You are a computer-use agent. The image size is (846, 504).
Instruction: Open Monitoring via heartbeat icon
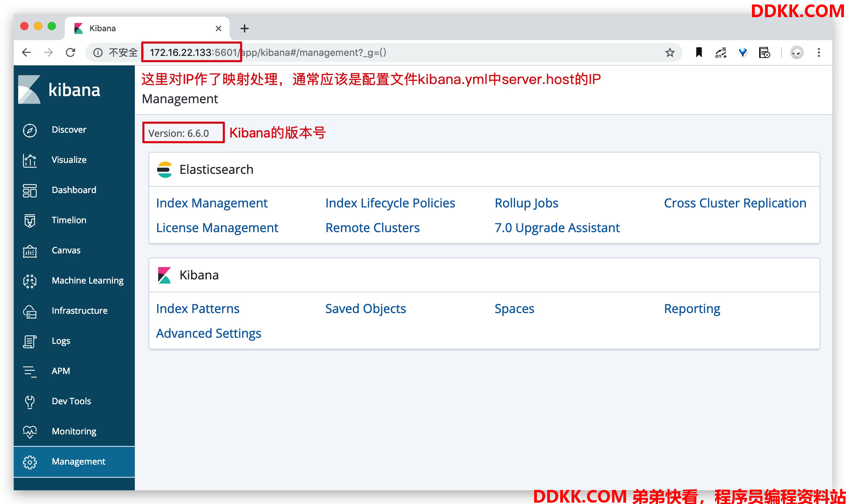[x=30, y=432]
